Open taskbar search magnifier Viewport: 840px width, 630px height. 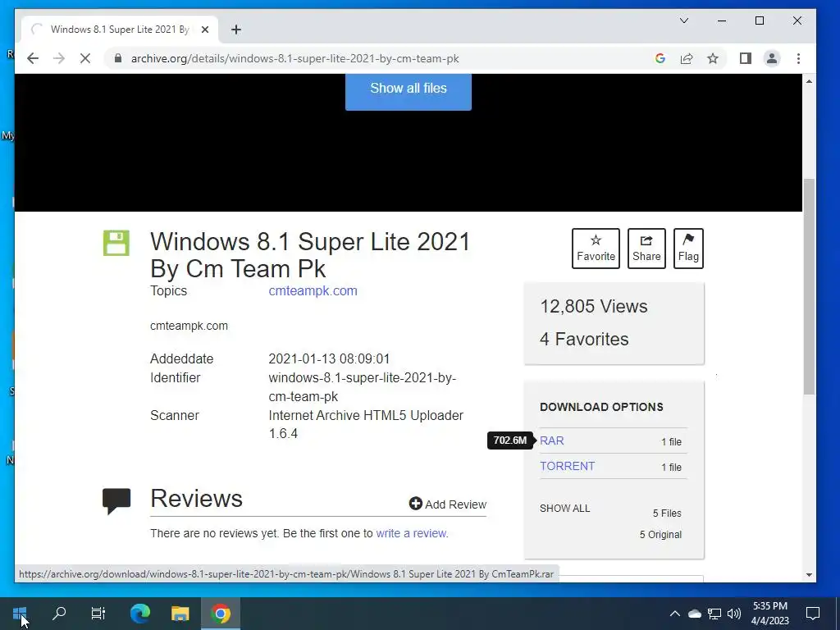[59, 614]
